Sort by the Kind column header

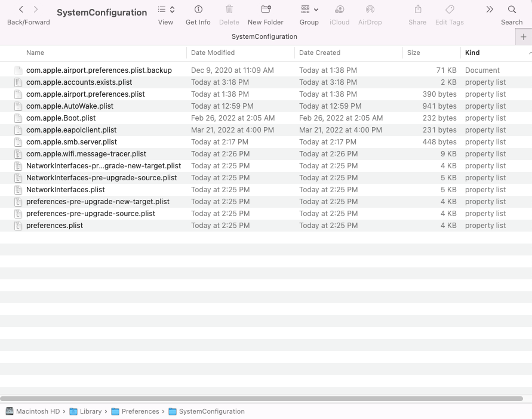click(x=472, y=53)
